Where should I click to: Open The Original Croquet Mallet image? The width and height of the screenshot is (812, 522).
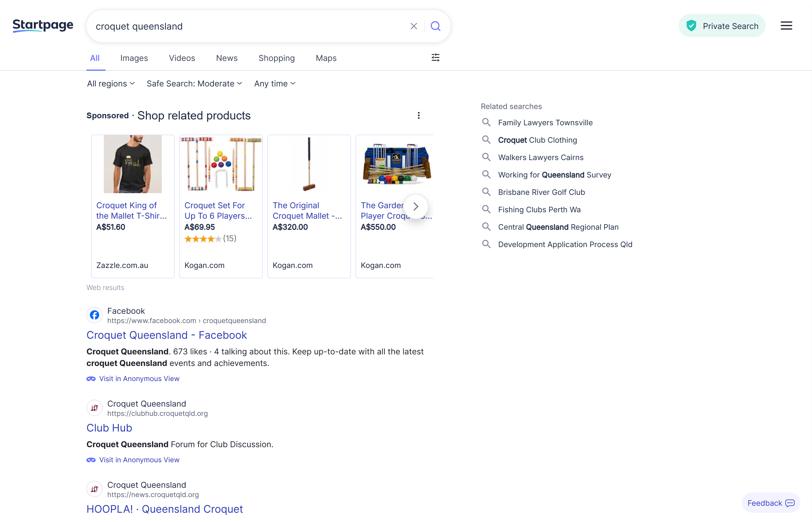309,164
